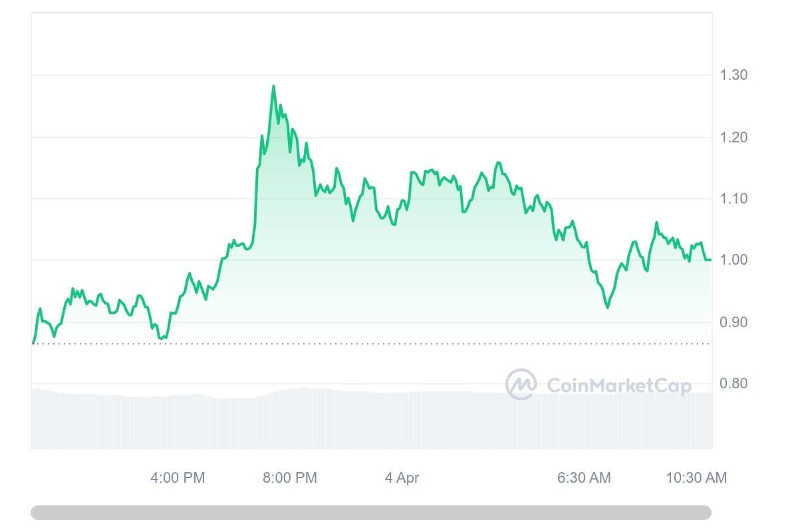Viewport: 798px width, 532px height.
Task: Select the 8:00 PM time axis label
Action: click(289, 477)
